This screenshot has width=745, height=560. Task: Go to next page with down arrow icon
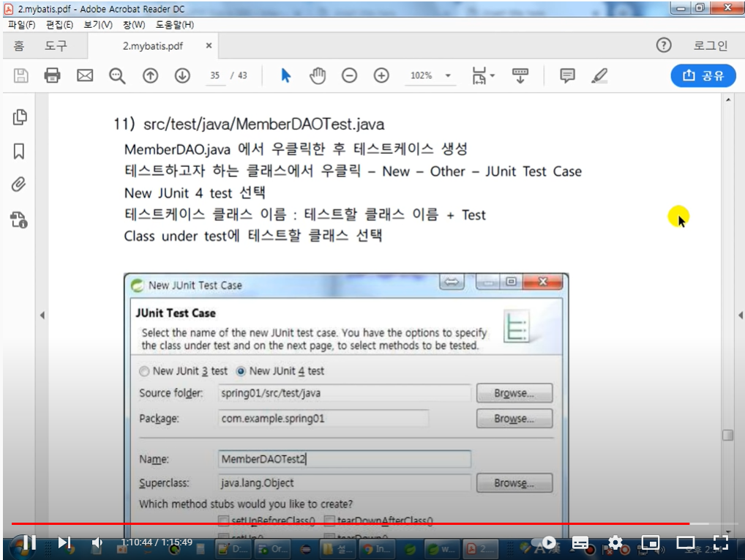point(182,75)
